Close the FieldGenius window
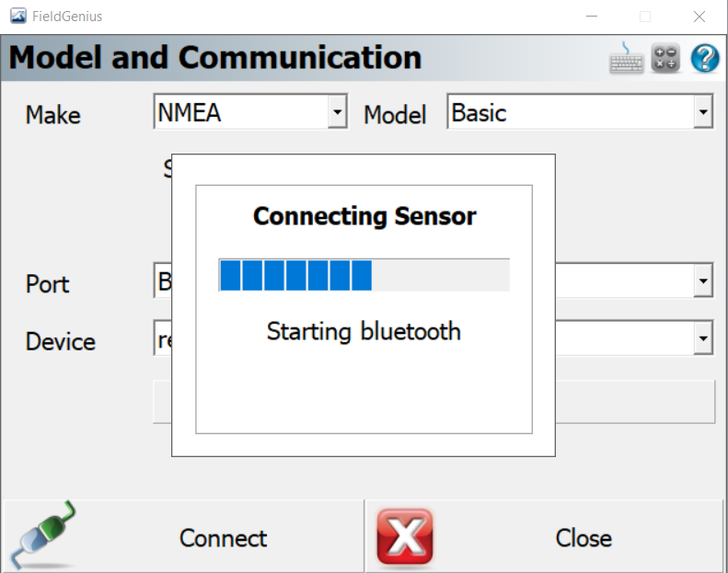 (x=699, y=17)
